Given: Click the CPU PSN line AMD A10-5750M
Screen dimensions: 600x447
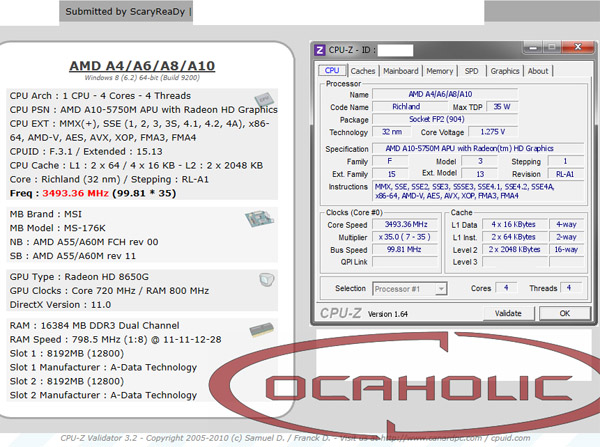Looking at the screenshot, I should coord(143,110).
